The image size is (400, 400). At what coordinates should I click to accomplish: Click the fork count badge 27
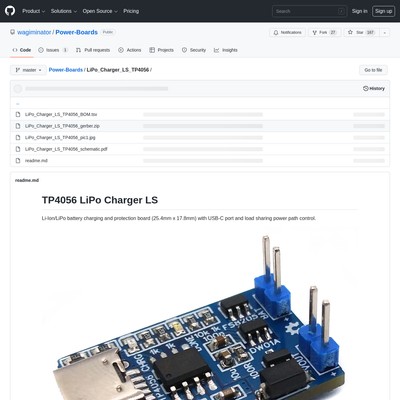point(333,32)
